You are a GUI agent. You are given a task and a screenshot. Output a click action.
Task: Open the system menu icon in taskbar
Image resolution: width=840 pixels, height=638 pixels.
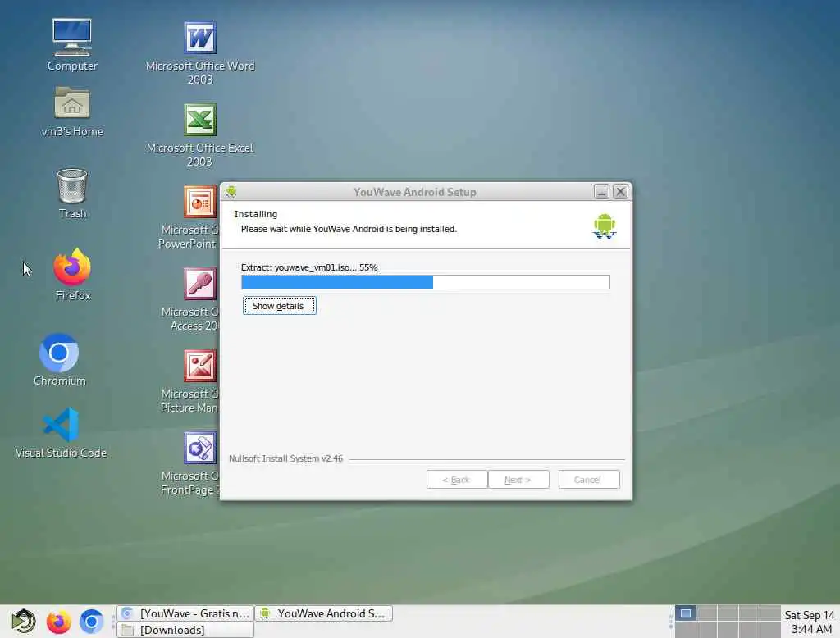pyautogui.click(x=24, y=622)
